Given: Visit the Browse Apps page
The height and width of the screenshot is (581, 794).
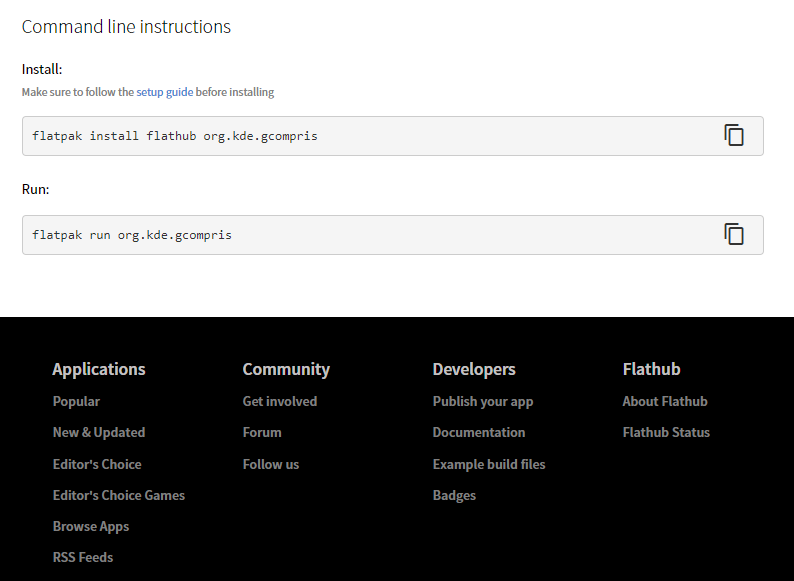Looking at the screenshot, I should point(91,526).
